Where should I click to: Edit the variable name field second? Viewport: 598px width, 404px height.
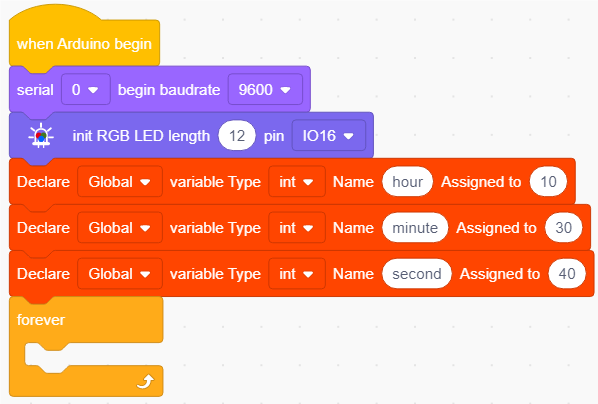(417, 274)
